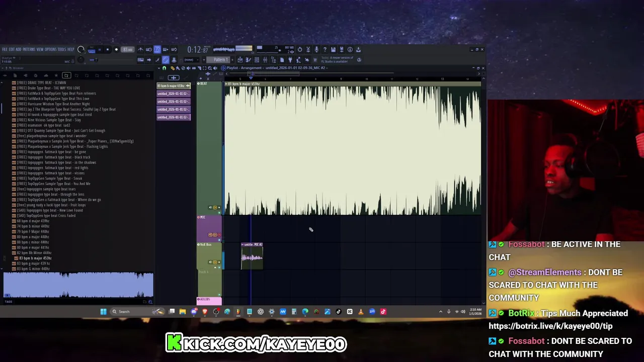Toggle the playlist magnet snap icon
The height and width of the screenshot is (362, 644).
[x=164, y=68]
